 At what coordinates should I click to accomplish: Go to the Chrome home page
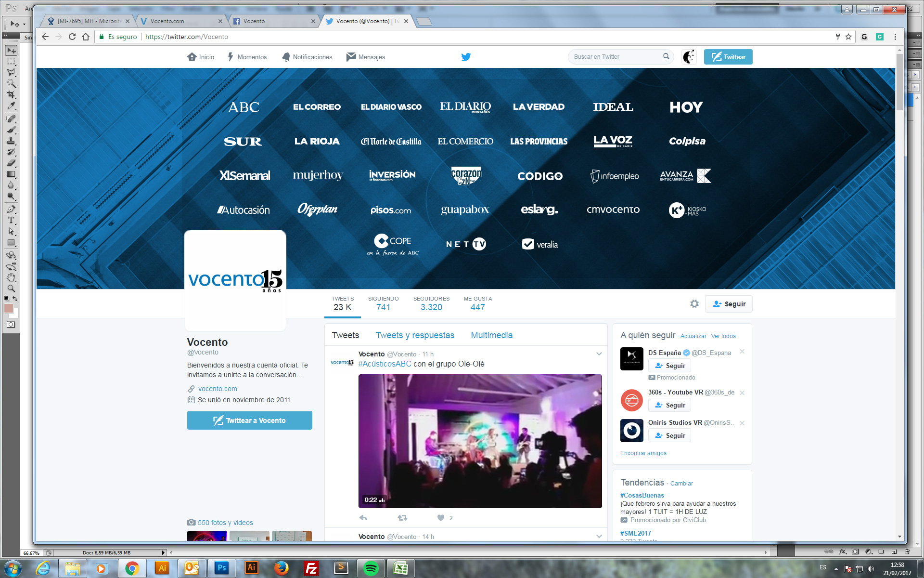(86, 37)
